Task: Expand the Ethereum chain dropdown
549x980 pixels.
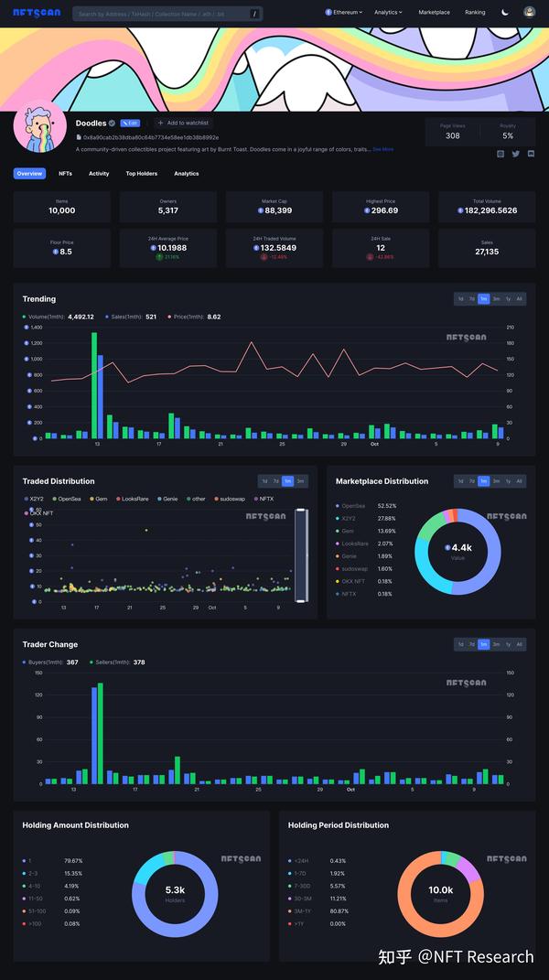Action: click(344, 12)
